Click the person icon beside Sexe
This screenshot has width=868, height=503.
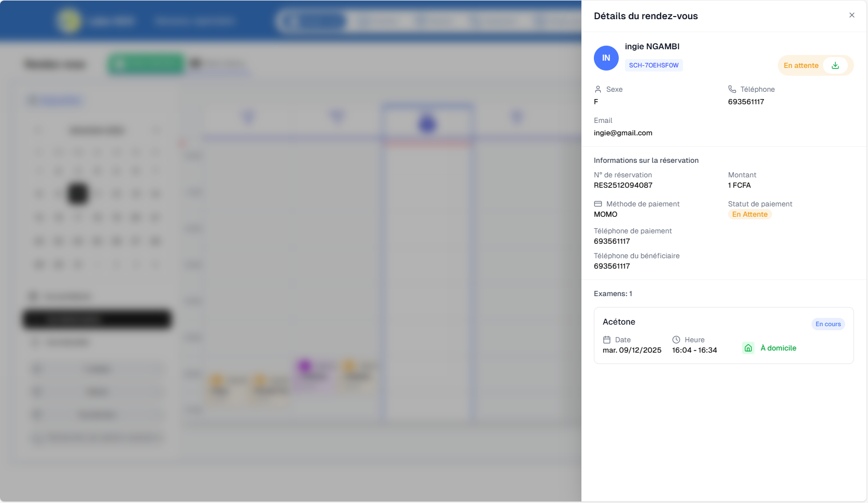pos(598,89)
